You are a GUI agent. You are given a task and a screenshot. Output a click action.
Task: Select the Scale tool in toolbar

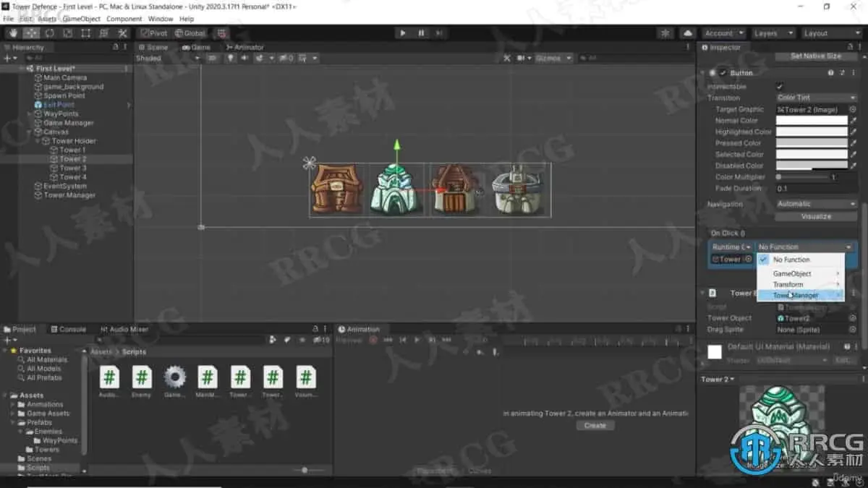[67, 33]
